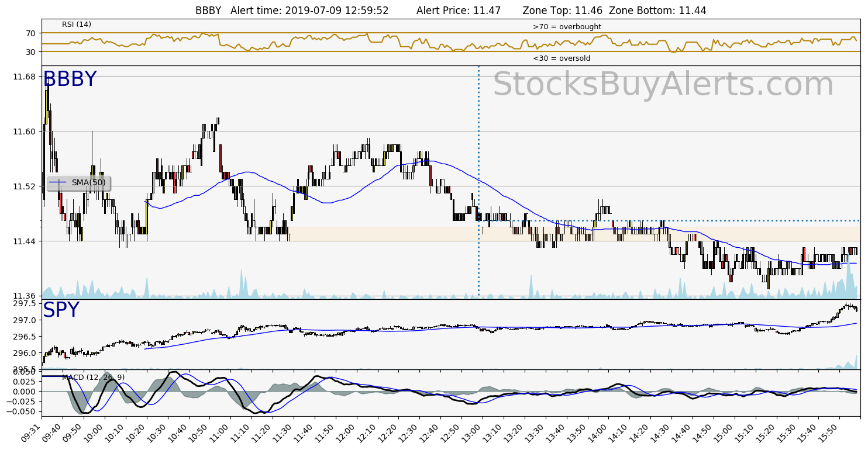Click the '>70 = overbought' annotation
The width and height of the screenshot is (868, 450).
(x=567, y=27)
